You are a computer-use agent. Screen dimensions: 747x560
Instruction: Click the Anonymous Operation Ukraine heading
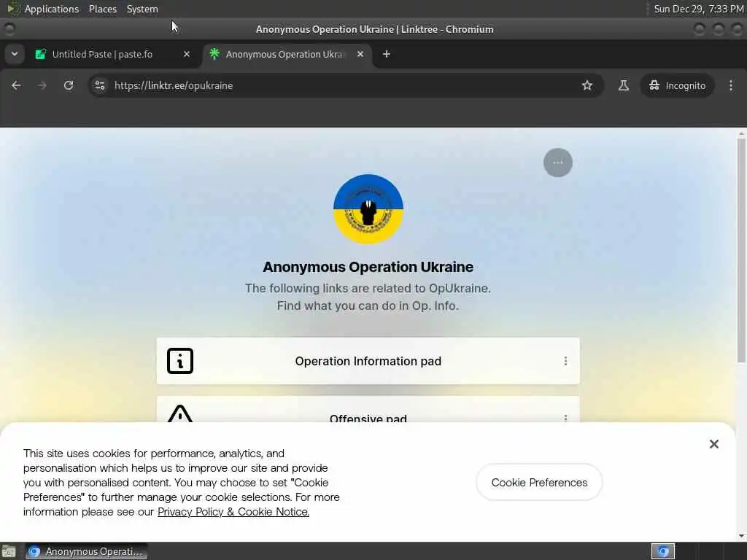(x=368, y=267)
